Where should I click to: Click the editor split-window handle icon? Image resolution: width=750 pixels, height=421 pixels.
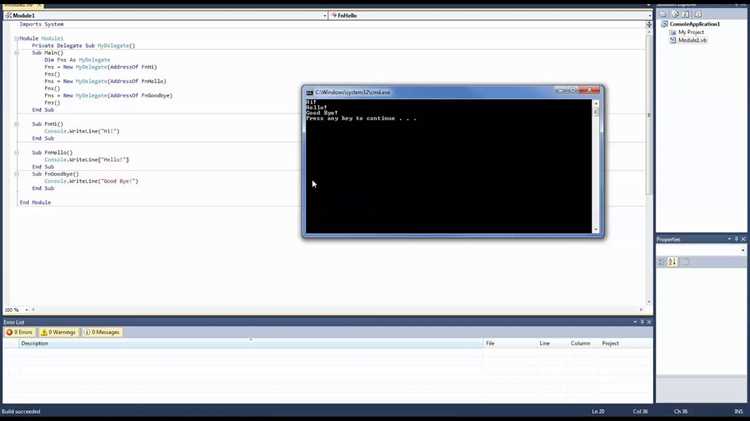click(649, 24)
